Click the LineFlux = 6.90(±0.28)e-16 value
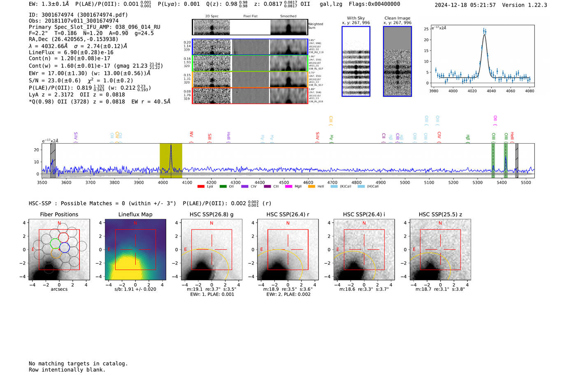 tap(71, 52)
